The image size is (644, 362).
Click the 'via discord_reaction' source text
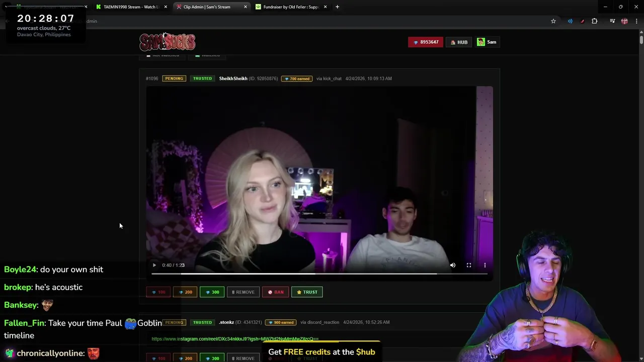pos(319,322)
